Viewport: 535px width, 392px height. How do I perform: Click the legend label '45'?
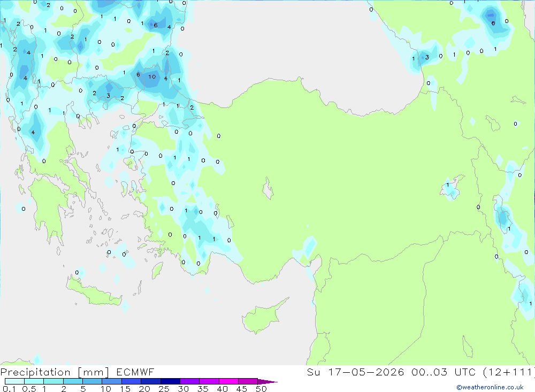(x=242, y=389)
